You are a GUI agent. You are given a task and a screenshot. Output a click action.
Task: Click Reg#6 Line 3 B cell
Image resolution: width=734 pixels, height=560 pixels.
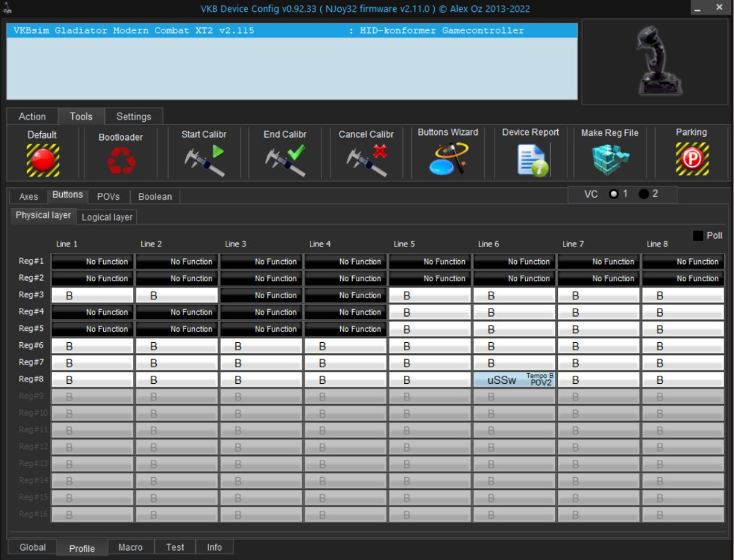(261, 346)
